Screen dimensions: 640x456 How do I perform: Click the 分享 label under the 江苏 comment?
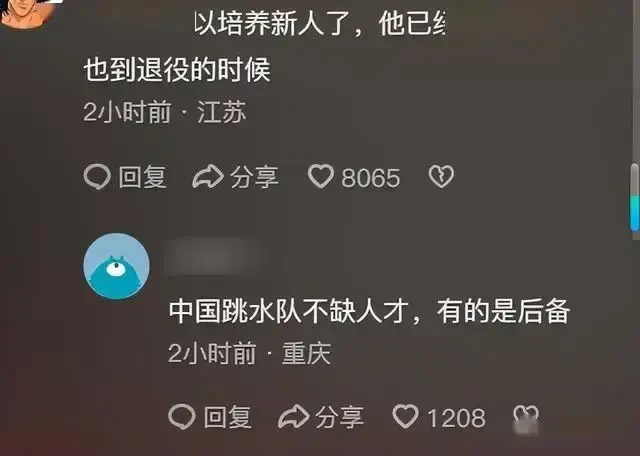254,178
